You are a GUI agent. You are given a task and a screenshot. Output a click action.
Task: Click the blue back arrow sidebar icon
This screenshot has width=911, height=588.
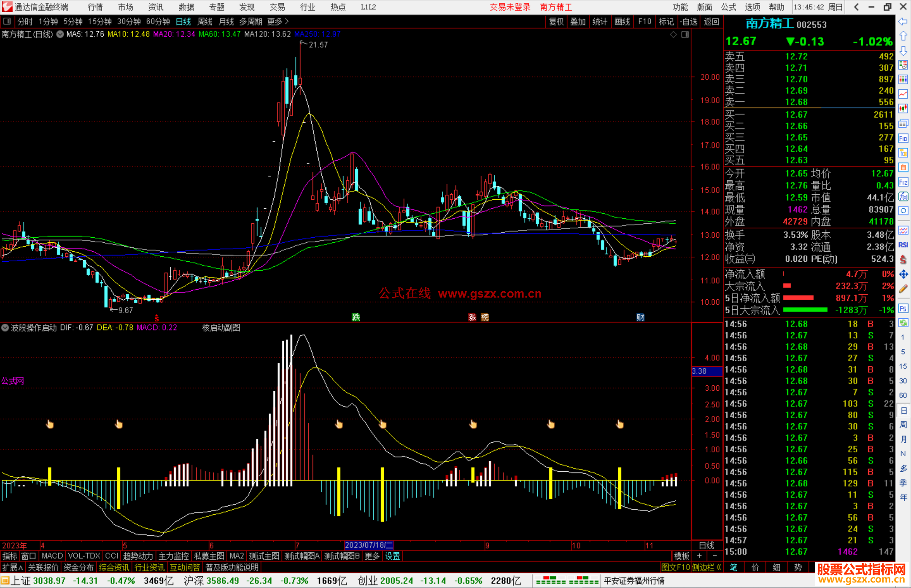coord(903,22)
